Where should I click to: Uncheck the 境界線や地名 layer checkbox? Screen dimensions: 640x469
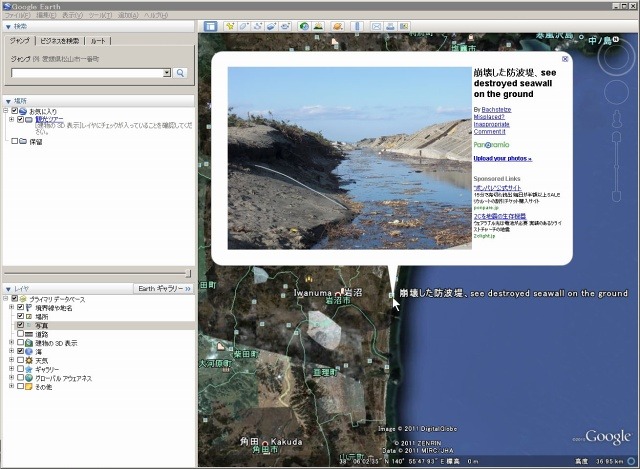(20, 307)
